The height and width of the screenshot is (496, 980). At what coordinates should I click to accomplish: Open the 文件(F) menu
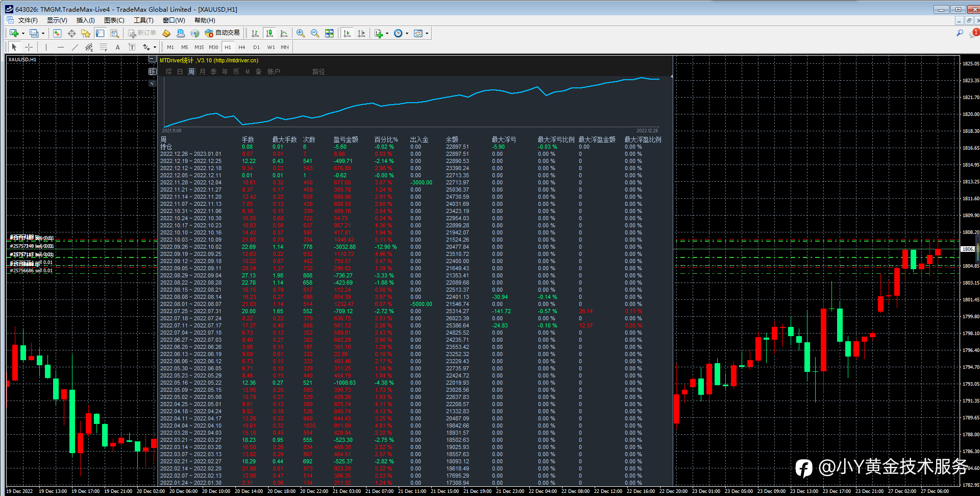pyautogui.click(x=28, y=20)
